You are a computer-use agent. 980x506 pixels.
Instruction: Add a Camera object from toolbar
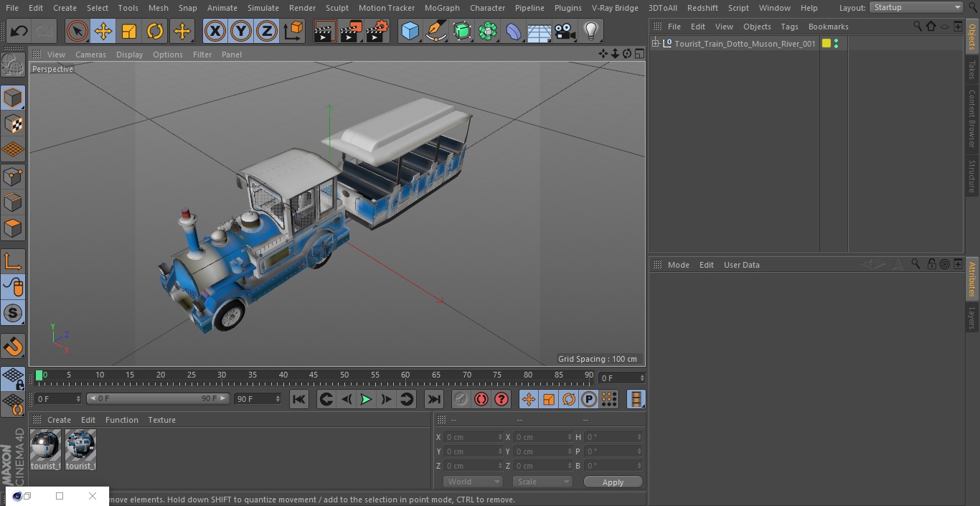(x=565, y=31)
